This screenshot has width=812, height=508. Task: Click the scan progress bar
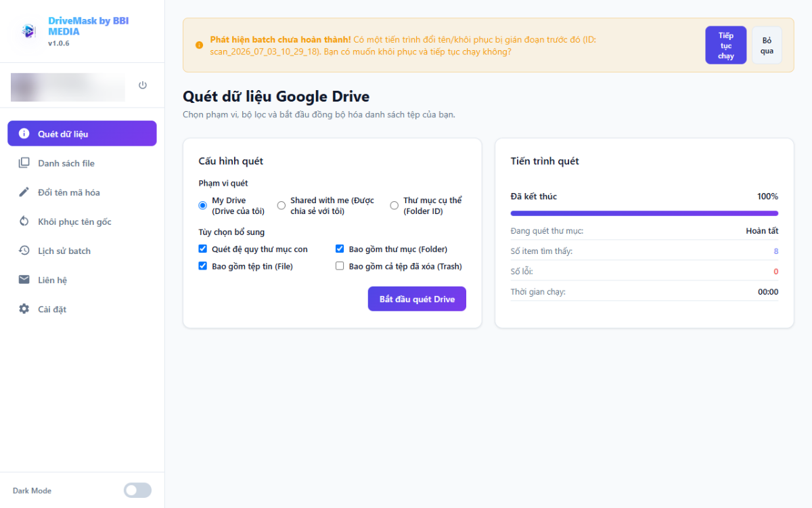pyautogui.click(x=644, y=213)
